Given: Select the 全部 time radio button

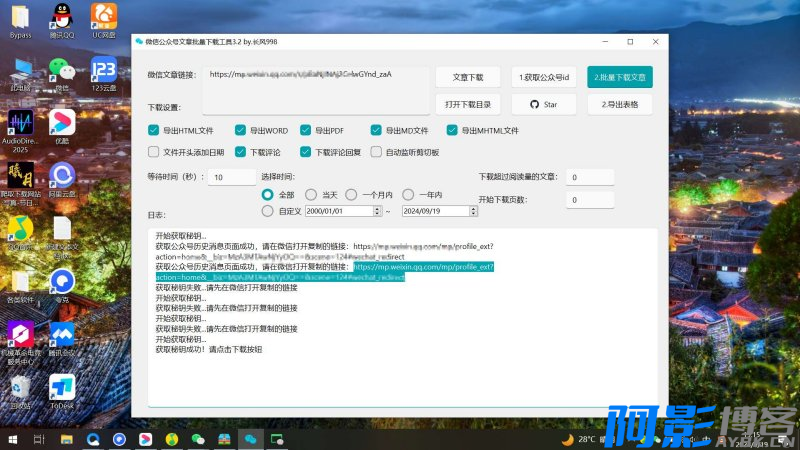Looking at the screenshot, I should 267,194.
